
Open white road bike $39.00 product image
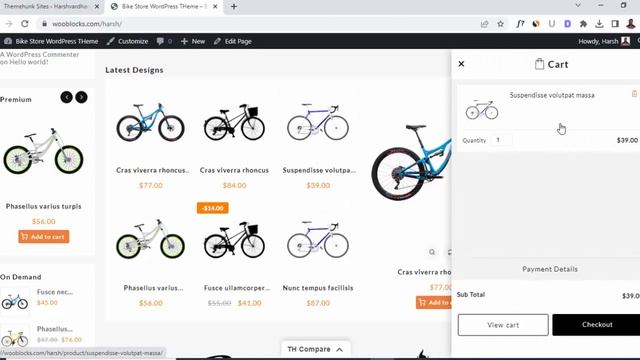318,122
